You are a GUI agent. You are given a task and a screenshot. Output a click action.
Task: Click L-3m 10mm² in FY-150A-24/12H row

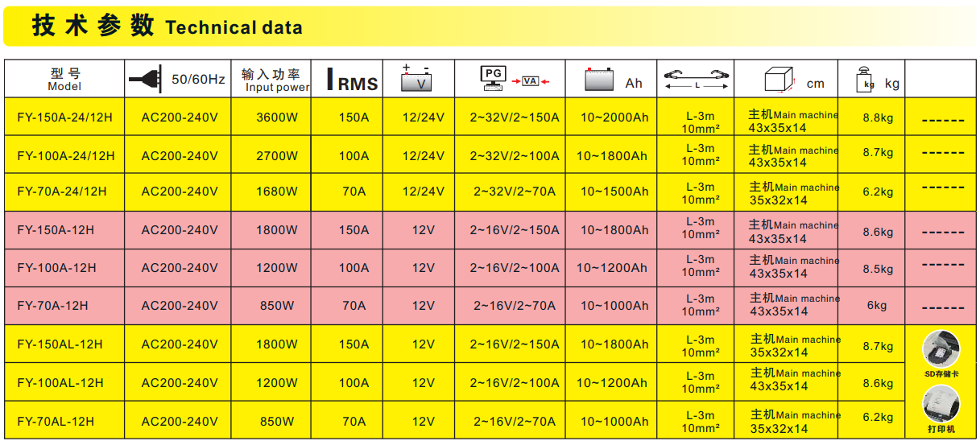point(701,121)
